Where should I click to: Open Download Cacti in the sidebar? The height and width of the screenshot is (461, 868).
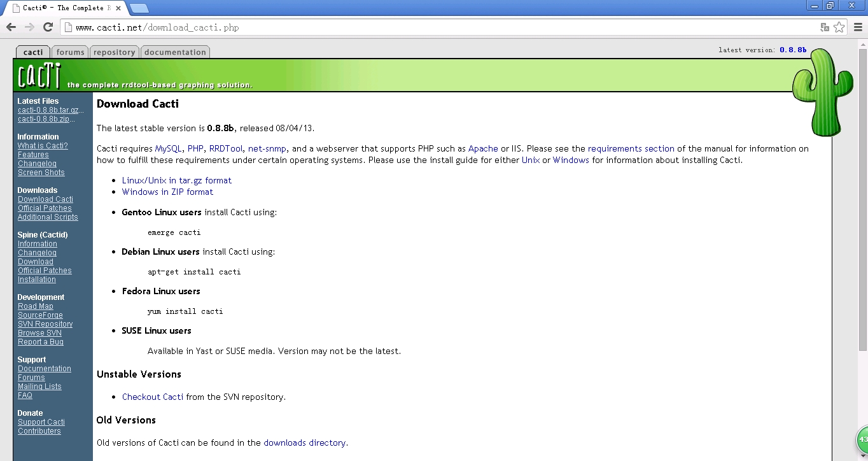(45, 199)
